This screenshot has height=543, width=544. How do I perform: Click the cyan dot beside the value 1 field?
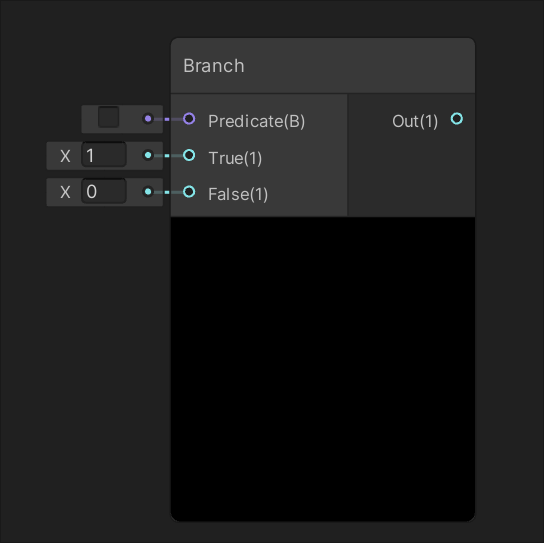148,155
